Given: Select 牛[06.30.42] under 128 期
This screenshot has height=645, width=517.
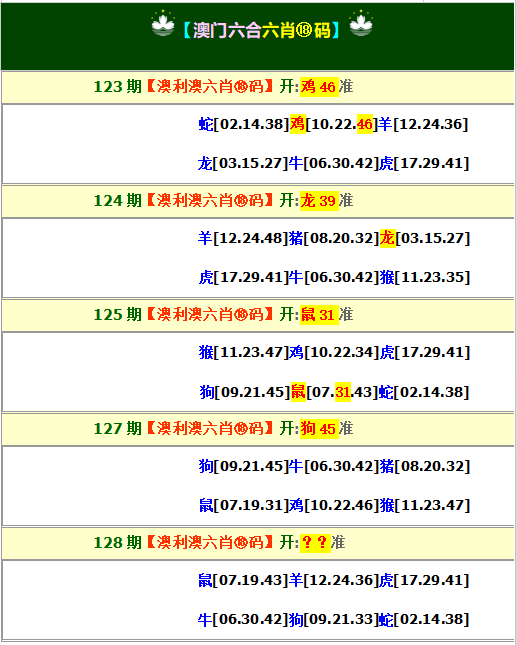Looking at the screenshot, I should point(243,619).
